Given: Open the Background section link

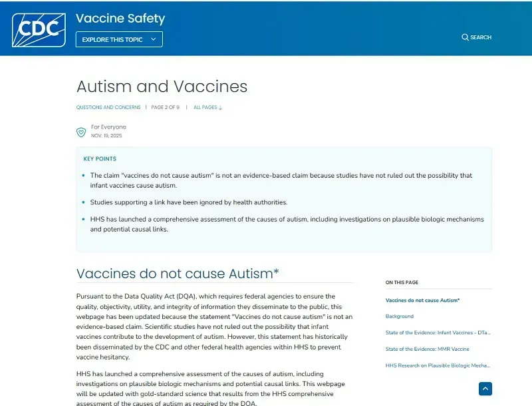Looking at the screenshot, I should coord(399,316).
